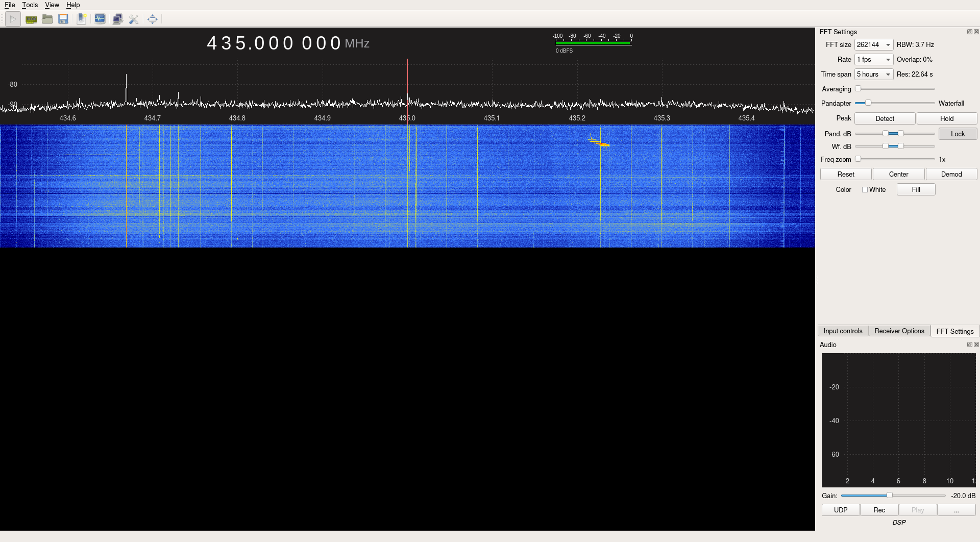Click the yellow signal burst in waterfall
The width and height of the screenshot is (980, 542).
point(599,142)
